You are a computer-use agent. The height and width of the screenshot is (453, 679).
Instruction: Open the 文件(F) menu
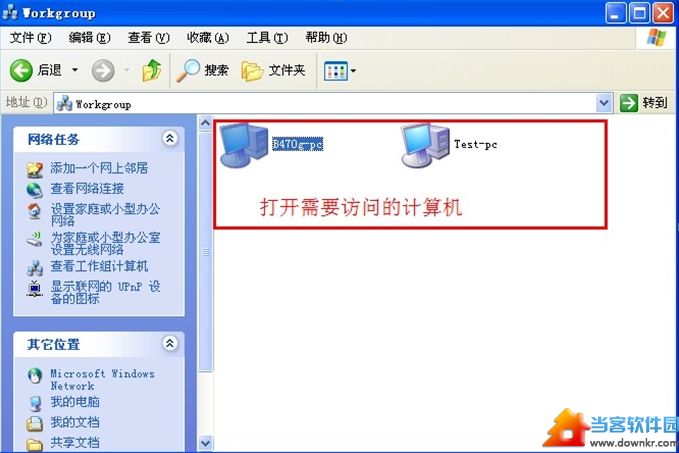(x=30, y=38)
